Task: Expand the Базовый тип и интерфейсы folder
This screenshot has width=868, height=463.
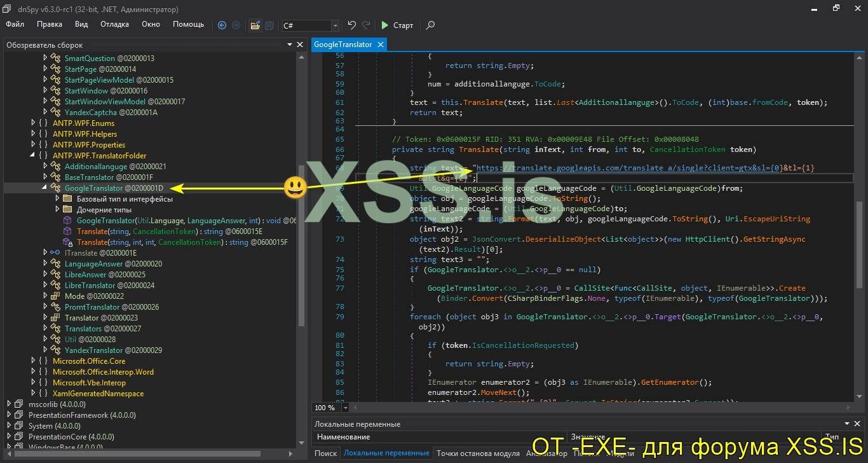Action: click(57, 198)
